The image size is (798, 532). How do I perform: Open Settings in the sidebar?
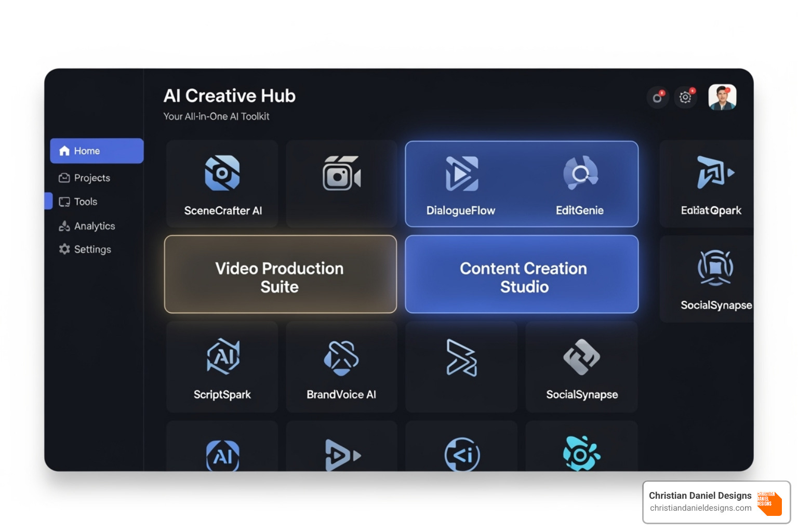tap(92, 249)
